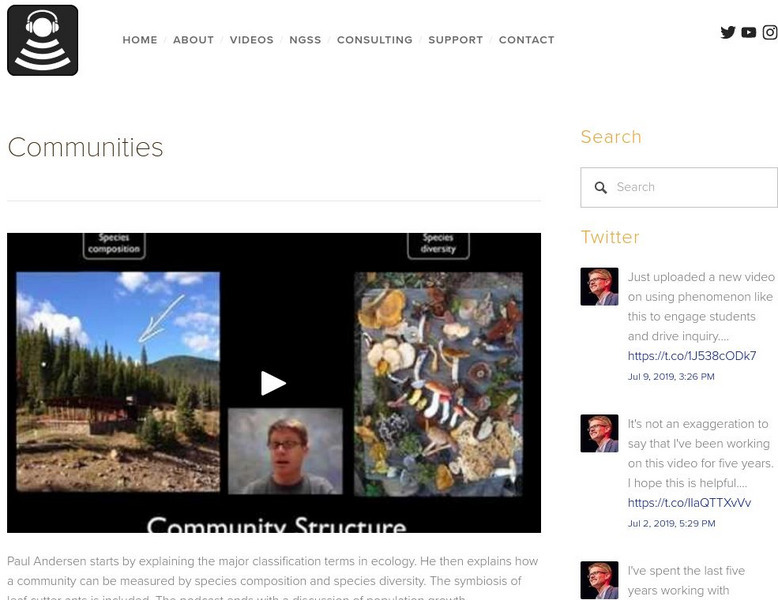Open the SUPPORT menu item
The image size is (778, 600).
455,40
